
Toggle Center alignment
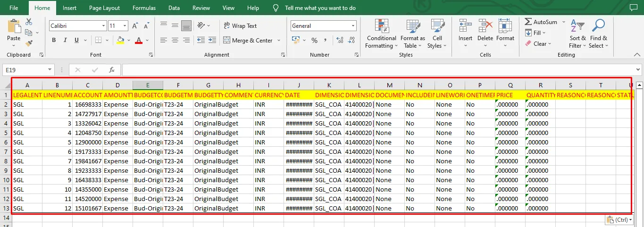pos(175,41)
